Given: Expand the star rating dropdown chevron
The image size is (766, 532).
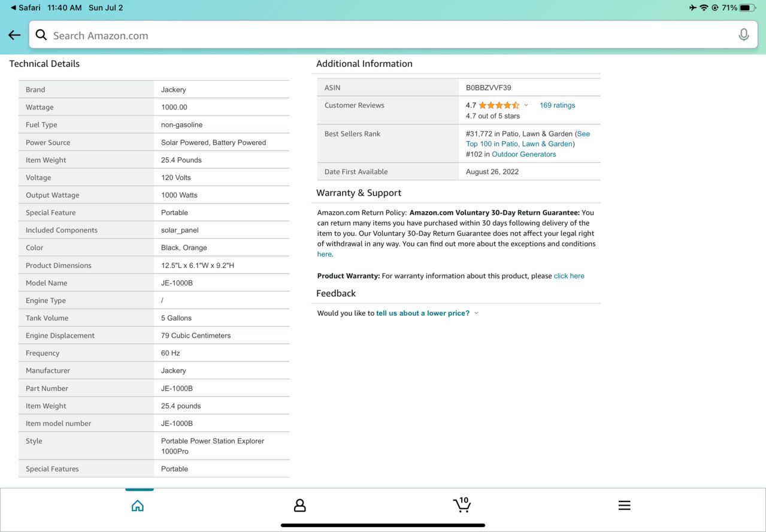Looking at the screenshot, I should [526, 105].
